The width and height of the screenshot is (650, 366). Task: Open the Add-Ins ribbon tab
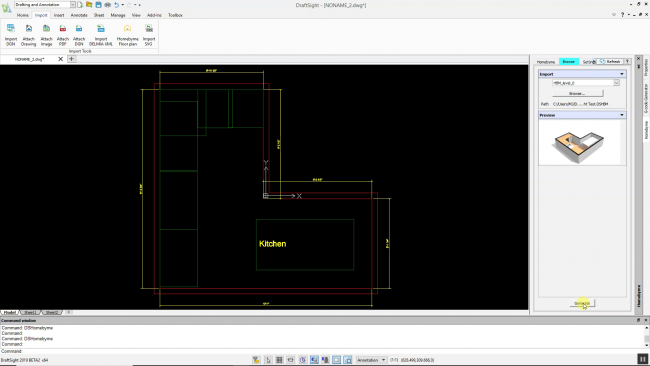click(154, 15)
